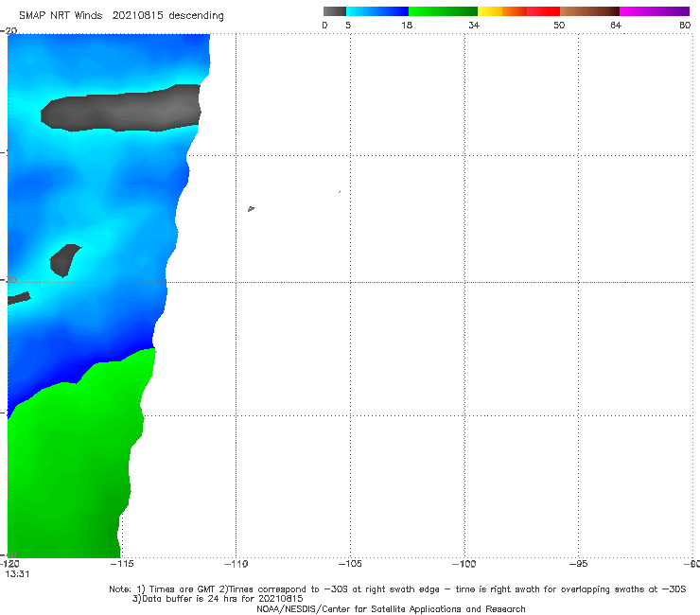700x615 pixels.
Task: Click the longitude label '-120'
Action: tap(9, 564)
